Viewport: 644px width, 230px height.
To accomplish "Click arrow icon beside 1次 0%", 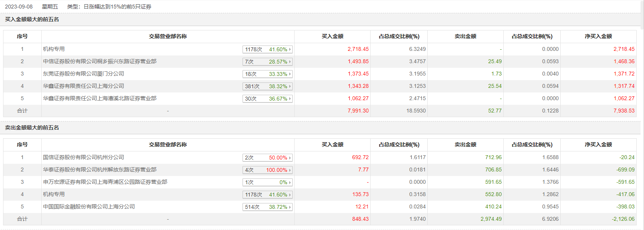I will (290, 182).
